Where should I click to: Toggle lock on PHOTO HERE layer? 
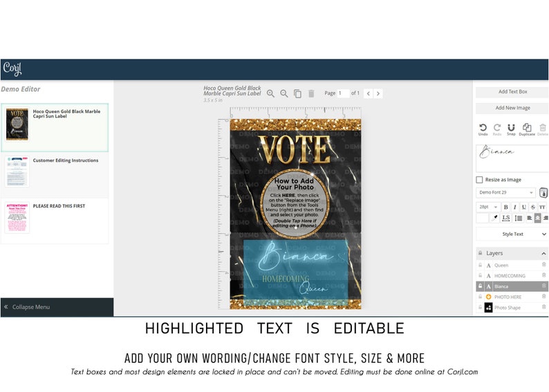(x=481, y=297)
